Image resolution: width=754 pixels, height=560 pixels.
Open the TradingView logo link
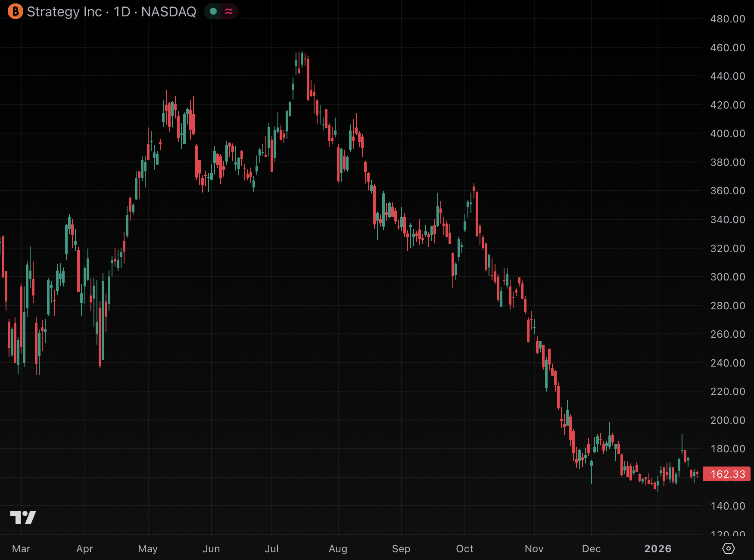23,517
